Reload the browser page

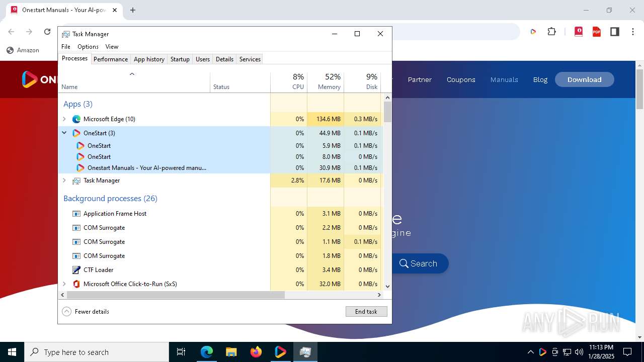[47, 32]
